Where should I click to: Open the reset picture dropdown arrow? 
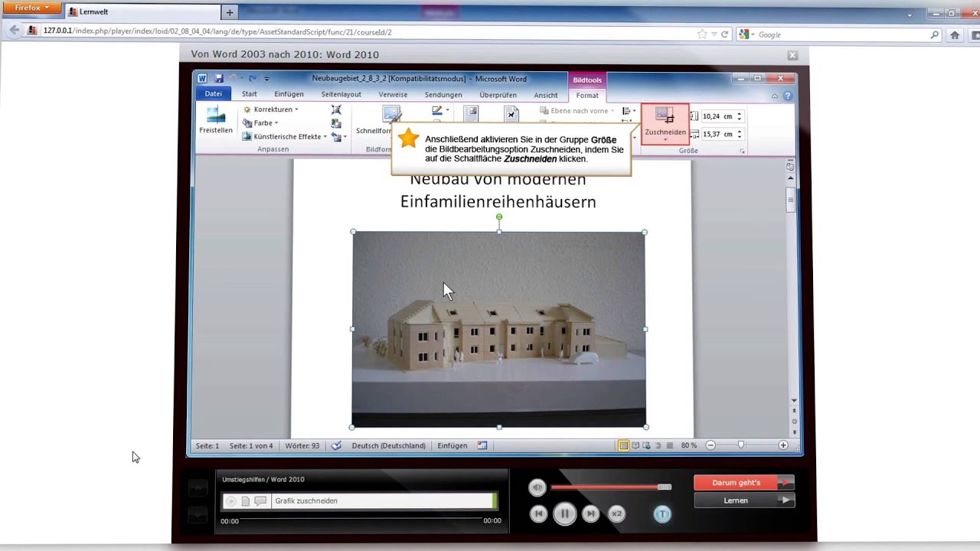345,137
